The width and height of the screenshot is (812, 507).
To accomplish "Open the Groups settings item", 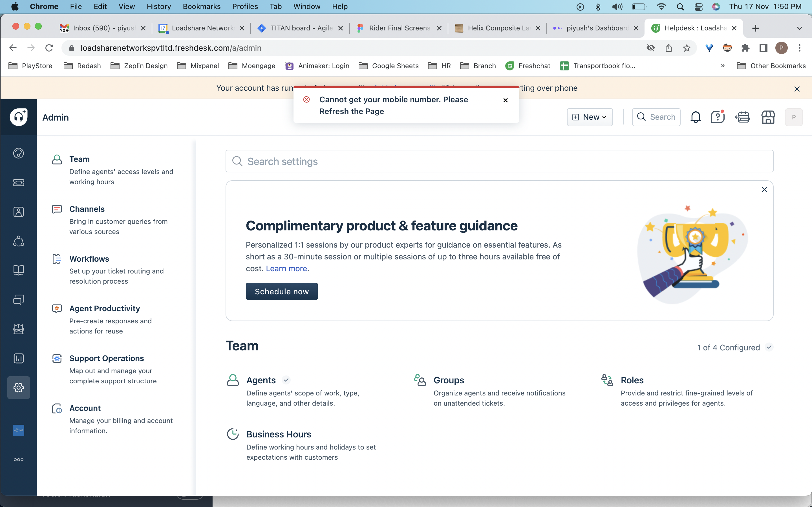I will coord(449,380).
